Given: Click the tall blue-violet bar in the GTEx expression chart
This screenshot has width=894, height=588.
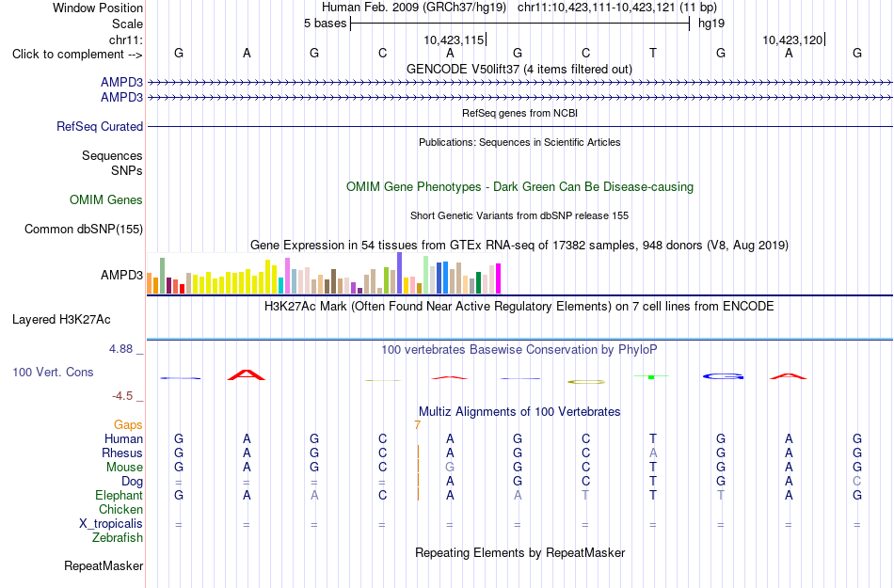Looking at the screenshot, I should pos(400,274).
